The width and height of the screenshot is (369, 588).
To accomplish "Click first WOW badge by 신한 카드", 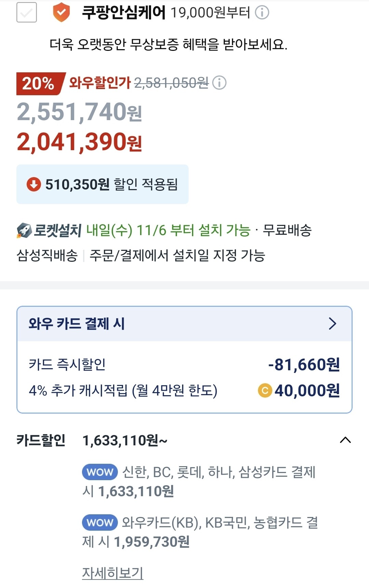I will tap(100, 472).
